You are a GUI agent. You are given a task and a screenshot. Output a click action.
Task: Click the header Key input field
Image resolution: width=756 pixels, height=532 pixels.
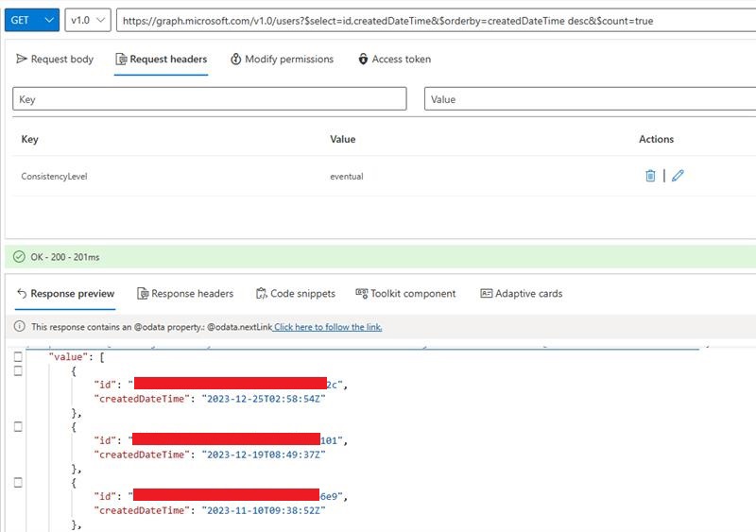(210, 99)
